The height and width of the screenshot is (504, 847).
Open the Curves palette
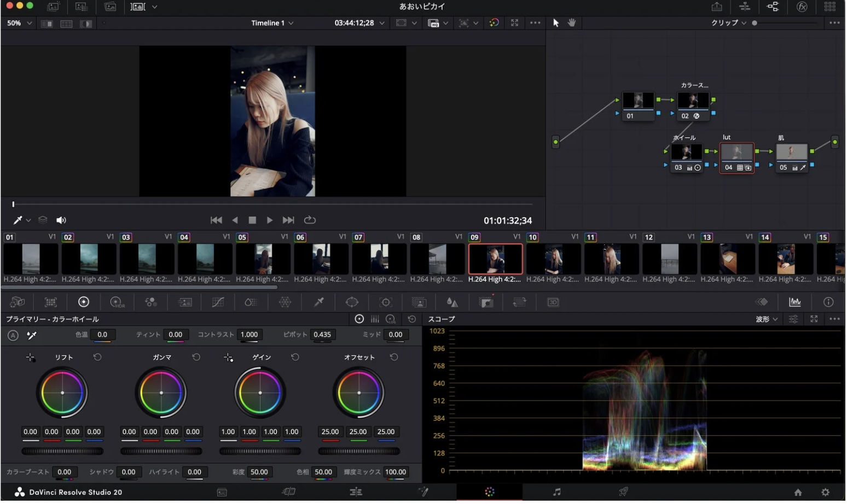point(218,303)
